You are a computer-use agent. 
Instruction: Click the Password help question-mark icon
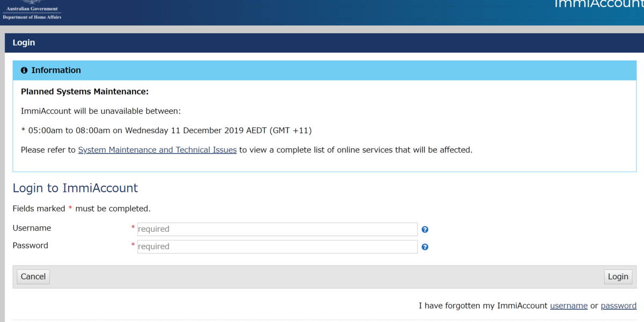click(425, 247)
